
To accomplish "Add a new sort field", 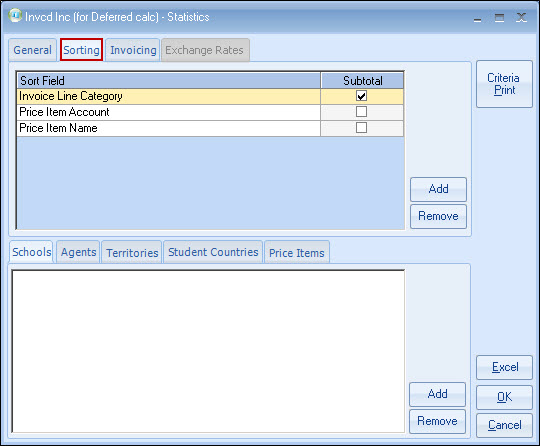I will pyautogui.click(x=438, y=189).
